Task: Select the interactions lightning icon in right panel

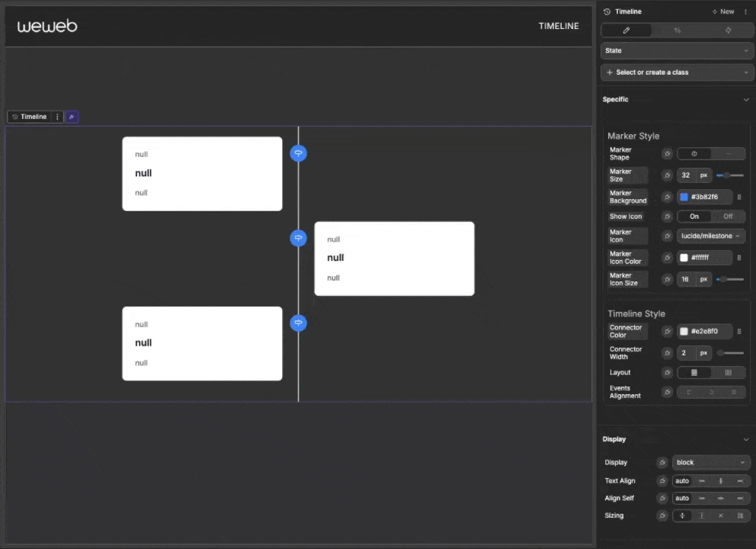Action: point(728,30)
